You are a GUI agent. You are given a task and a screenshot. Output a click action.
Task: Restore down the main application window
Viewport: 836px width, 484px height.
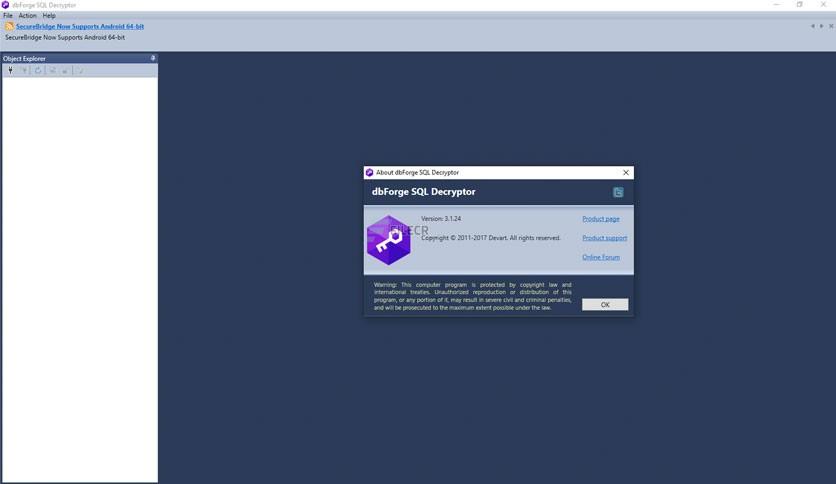click(800, 5)
